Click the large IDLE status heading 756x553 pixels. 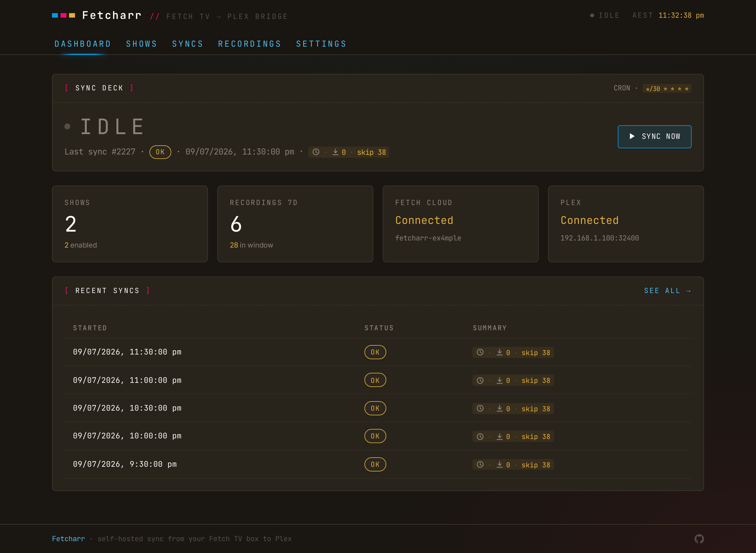pyautogui.click(x=112, y=126)
